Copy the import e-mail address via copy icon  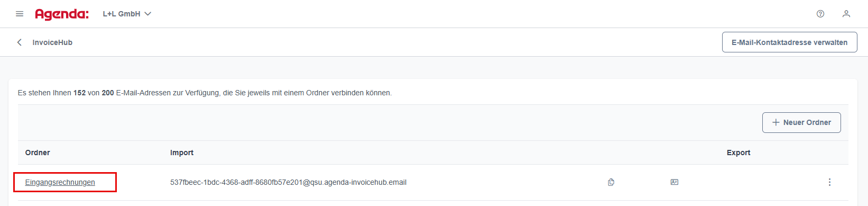click(611, 182)
